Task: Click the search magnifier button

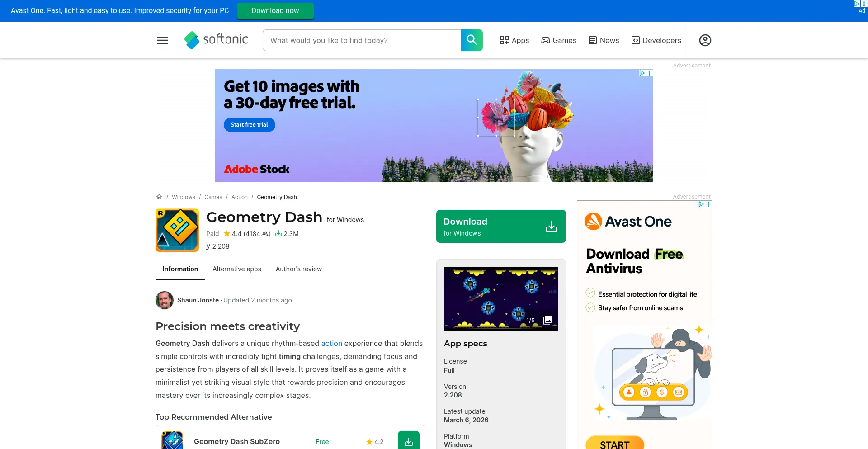Action: point(472,40)
